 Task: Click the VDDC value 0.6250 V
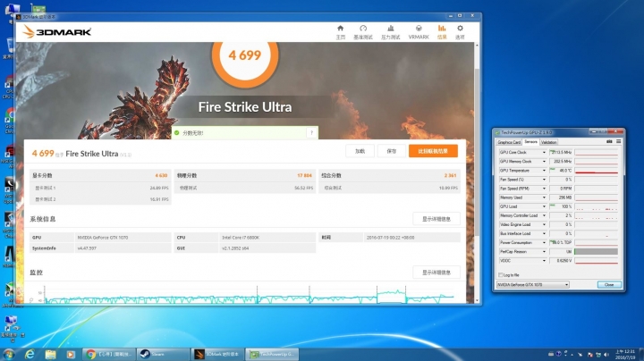561,261
